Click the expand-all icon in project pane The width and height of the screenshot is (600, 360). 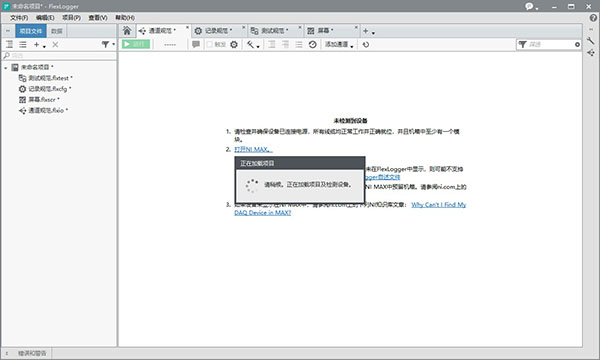[10, 44]
